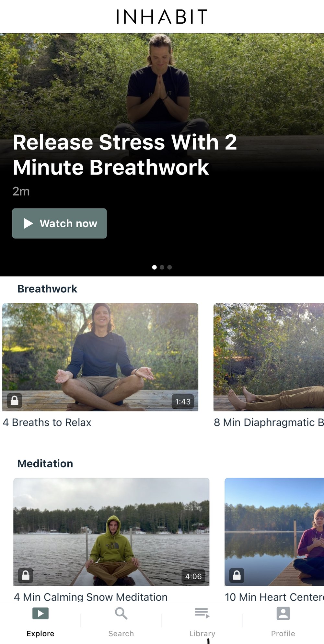Open the Library playlist icon
The image size is (324, 644).
point(202,613)
